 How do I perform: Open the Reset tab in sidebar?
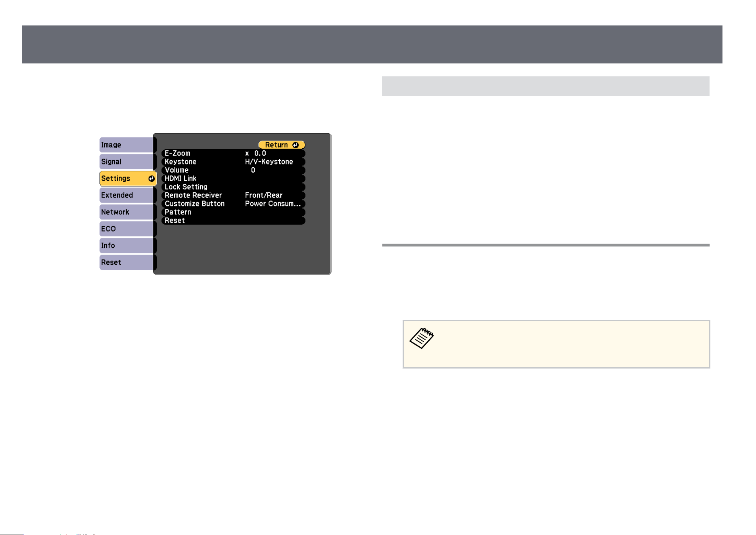(127, 262)
